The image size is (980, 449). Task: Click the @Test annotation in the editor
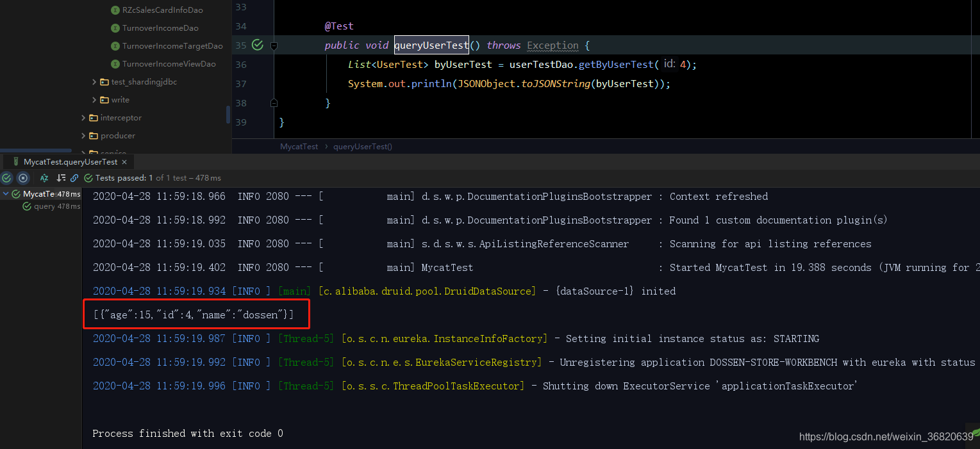point(339,26)
